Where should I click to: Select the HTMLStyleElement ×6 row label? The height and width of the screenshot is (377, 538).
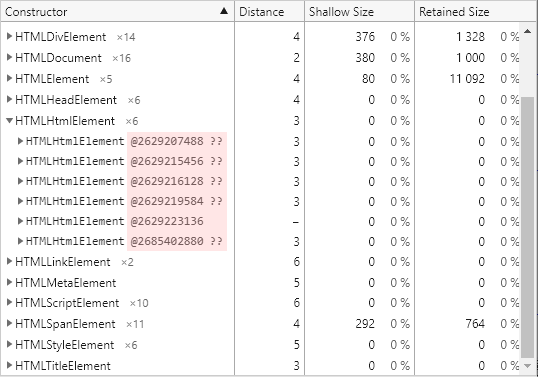pyautogui.click(x=76, y=345)
